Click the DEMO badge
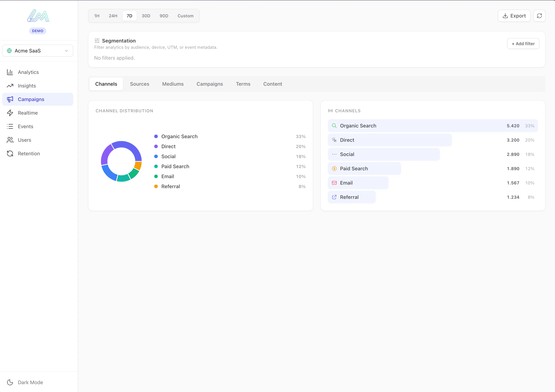 pos(38,31)
